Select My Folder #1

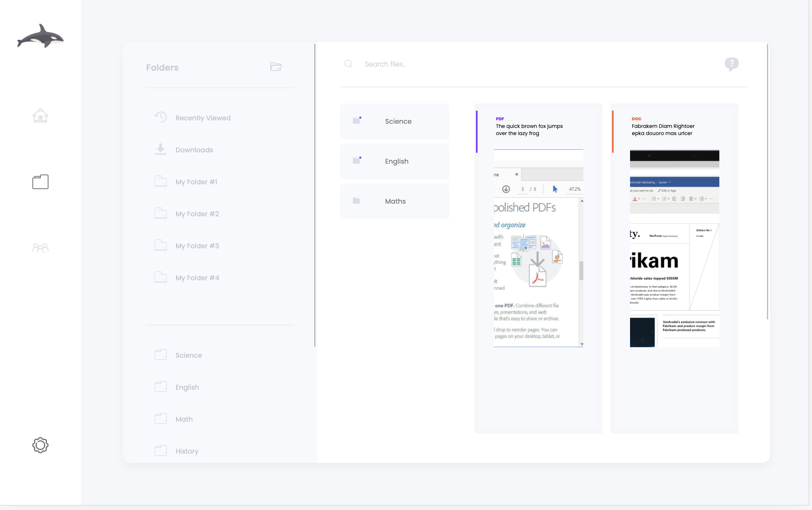[196, 182]
